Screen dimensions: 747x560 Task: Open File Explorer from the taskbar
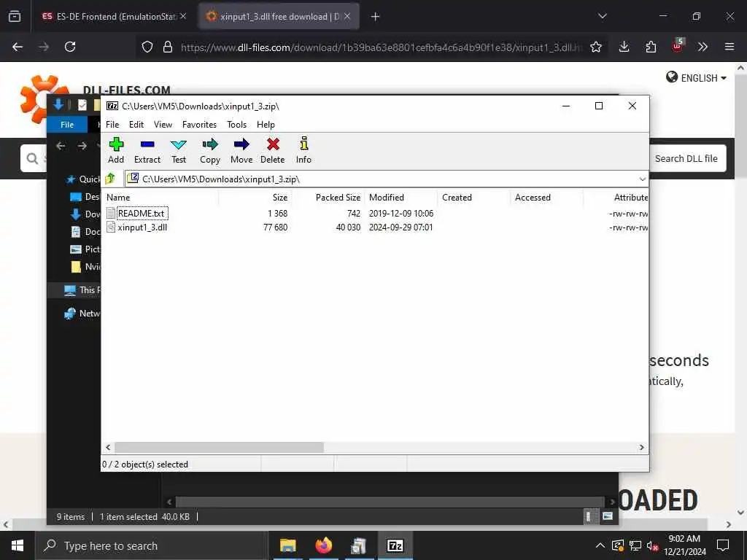287,545
